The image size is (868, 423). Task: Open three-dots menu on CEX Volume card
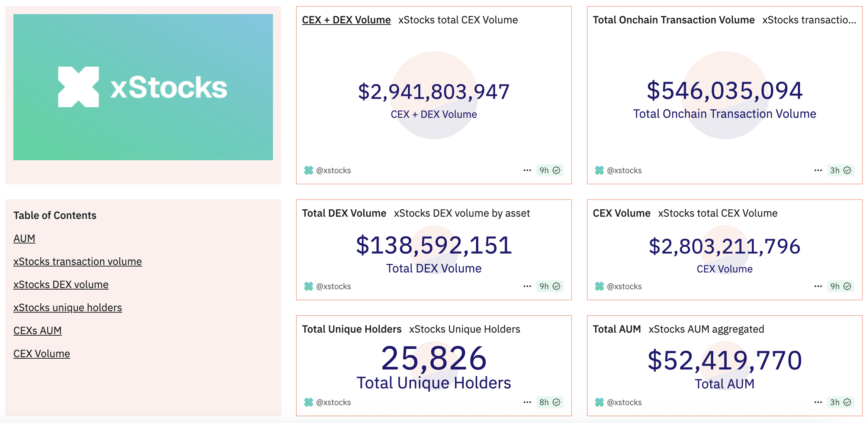point(818,286)
